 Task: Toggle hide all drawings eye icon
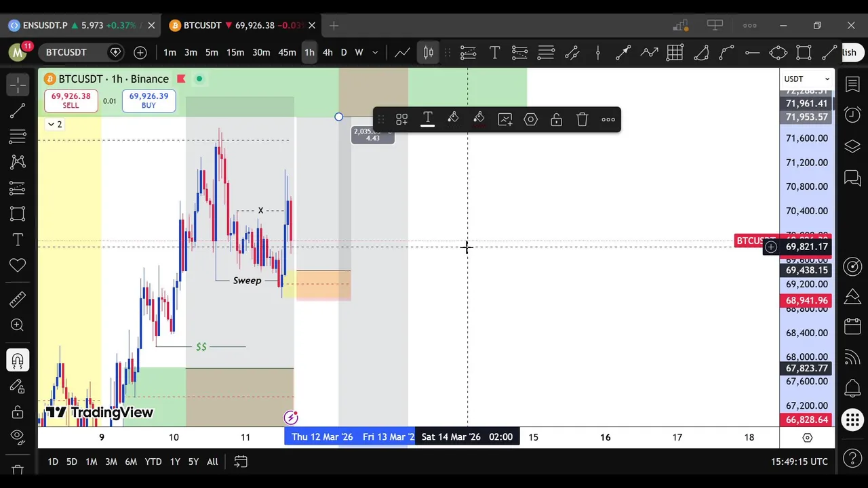(18, 437)
